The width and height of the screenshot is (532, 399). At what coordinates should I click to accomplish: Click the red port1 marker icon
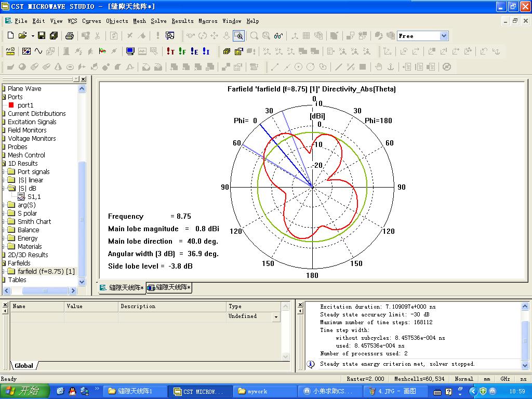tap(11, 105)
